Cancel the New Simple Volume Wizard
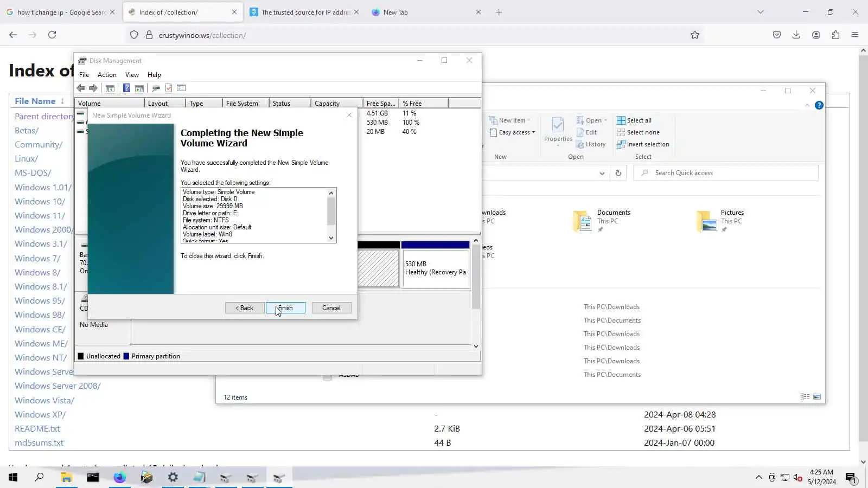Screen dimensions: 868x488 click(x=331, y=308)
